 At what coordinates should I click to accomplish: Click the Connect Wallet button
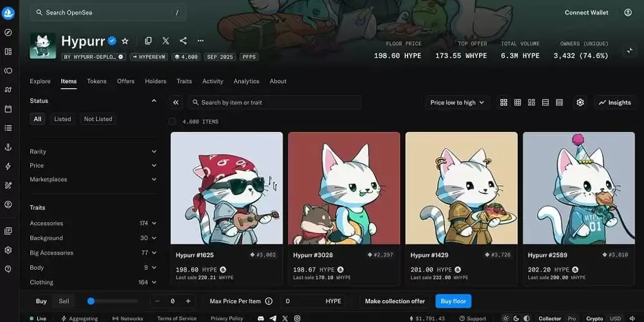[x=587, y=13]
